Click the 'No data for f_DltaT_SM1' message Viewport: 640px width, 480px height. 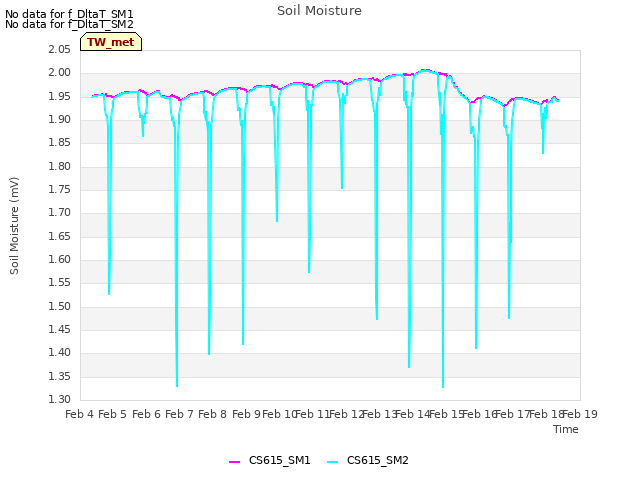click(69, 14)
